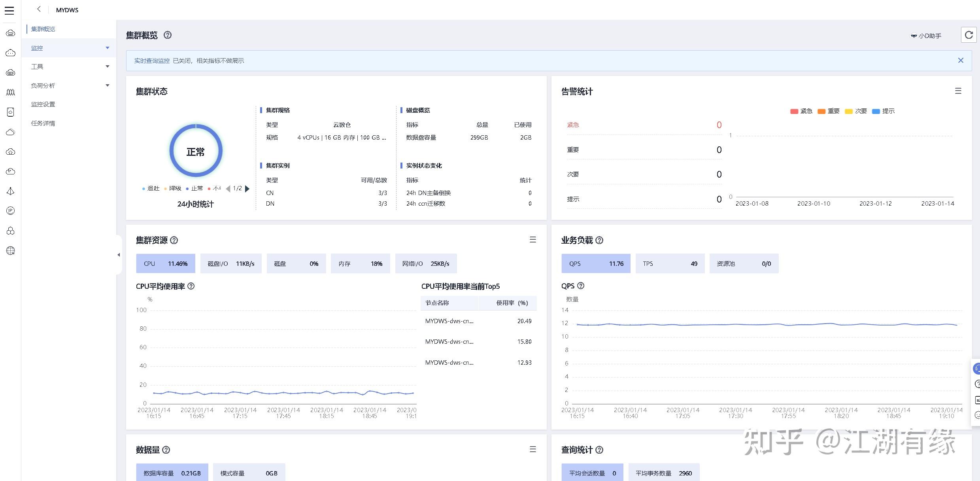Expand the 负荷分析 menu dropdown
The height and width of the screenshot is (481, 980).
(x=108, y=85)
